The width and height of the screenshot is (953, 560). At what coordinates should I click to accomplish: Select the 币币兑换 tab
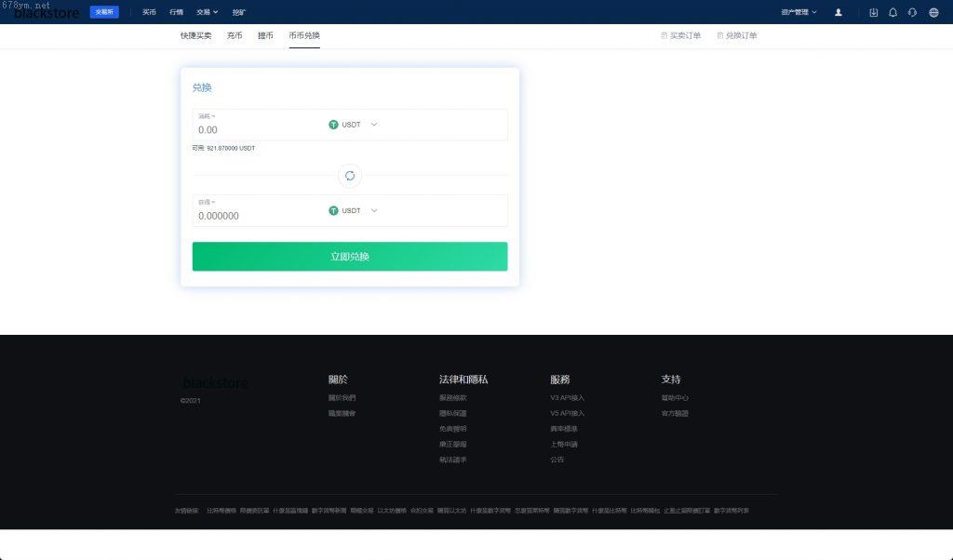pos(304,35)
